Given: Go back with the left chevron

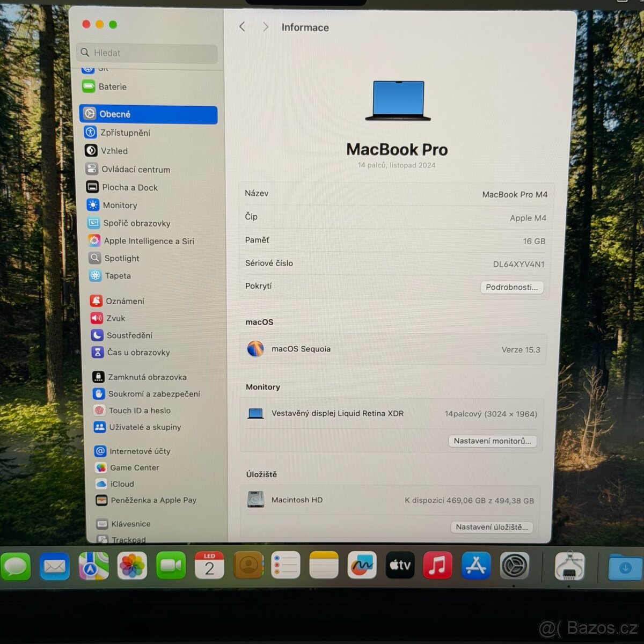Looking at the screenshot, I should [x=242, y=27].
